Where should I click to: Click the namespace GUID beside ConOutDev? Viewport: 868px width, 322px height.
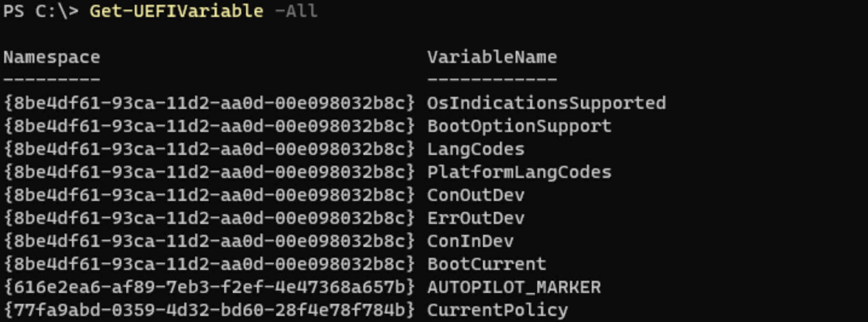click(x=209, y=195)
